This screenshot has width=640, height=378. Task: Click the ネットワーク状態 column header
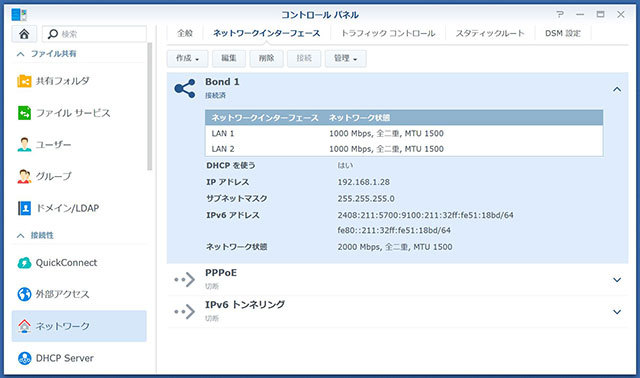click(359, 118)
